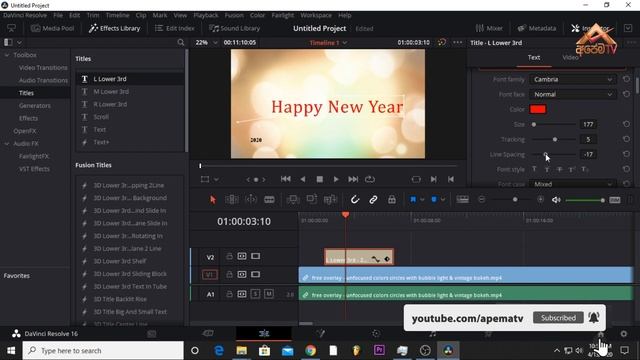Open the Workspace menu

pyautogui.click(x=316, y=15)
